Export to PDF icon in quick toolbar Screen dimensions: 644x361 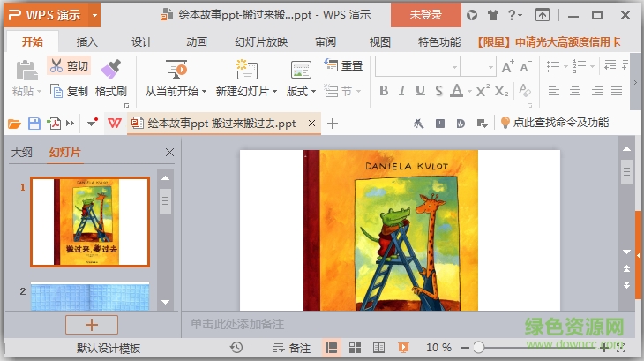54,124
